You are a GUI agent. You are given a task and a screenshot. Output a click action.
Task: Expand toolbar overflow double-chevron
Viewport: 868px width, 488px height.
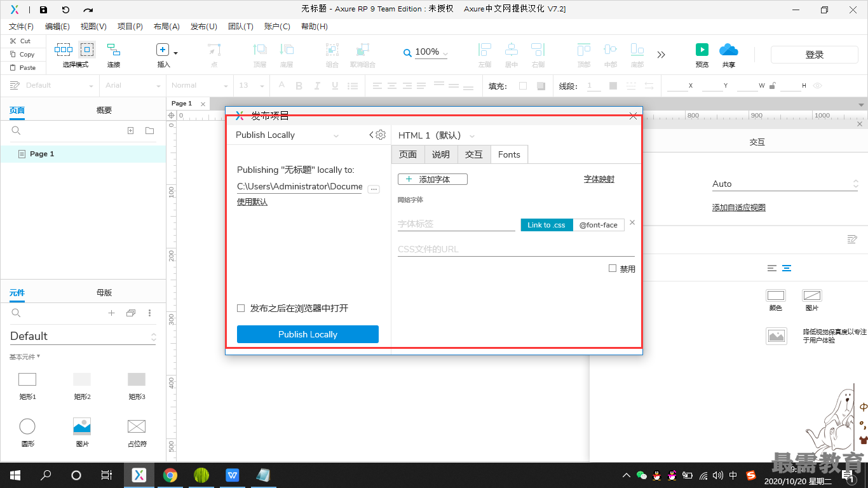[x=661, y=55]
